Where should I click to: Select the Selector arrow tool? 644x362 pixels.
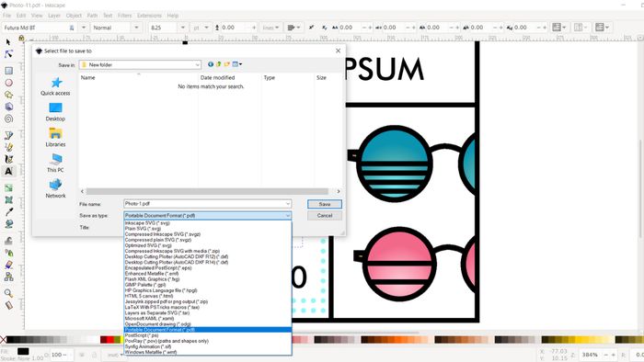click(x=8, y=42)
